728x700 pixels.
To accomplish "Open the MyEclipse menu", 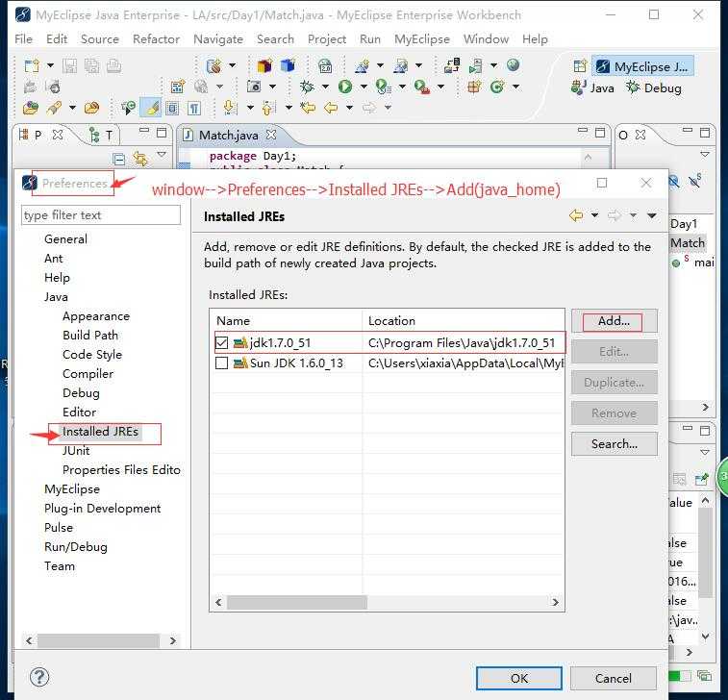I will (x=422, y=39).
